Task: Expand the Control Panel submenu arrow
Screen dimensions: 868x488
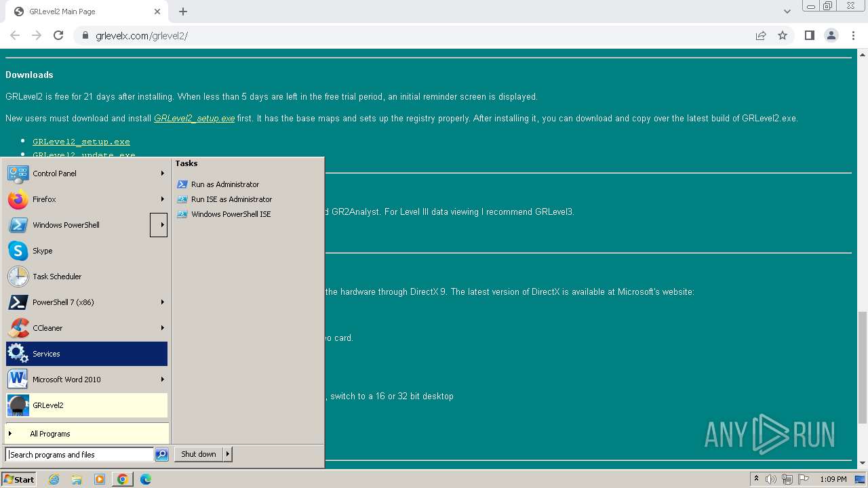Action: coord(162,174)
